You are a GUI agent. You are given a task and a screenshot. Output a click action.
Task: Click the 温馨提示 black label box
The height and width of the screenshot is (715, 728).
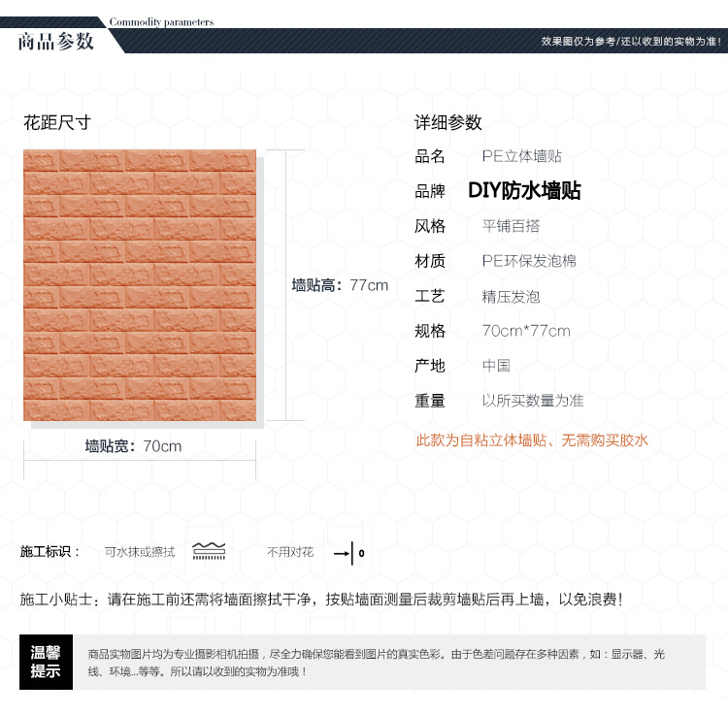pyautogui.click(x=46, y=662)
